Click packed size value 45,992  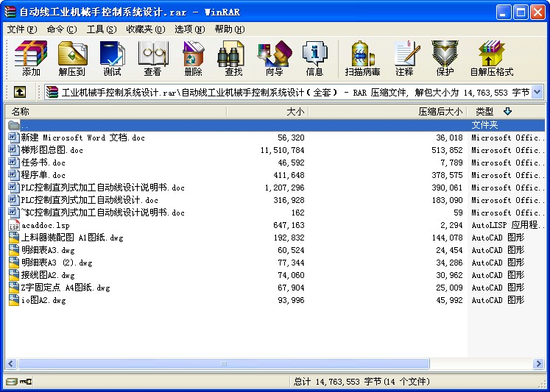[449, 300]
